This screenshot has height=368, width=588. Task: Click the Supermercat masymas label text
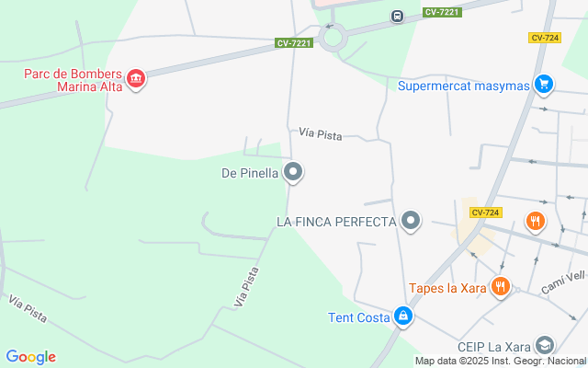tap(463, 86)
